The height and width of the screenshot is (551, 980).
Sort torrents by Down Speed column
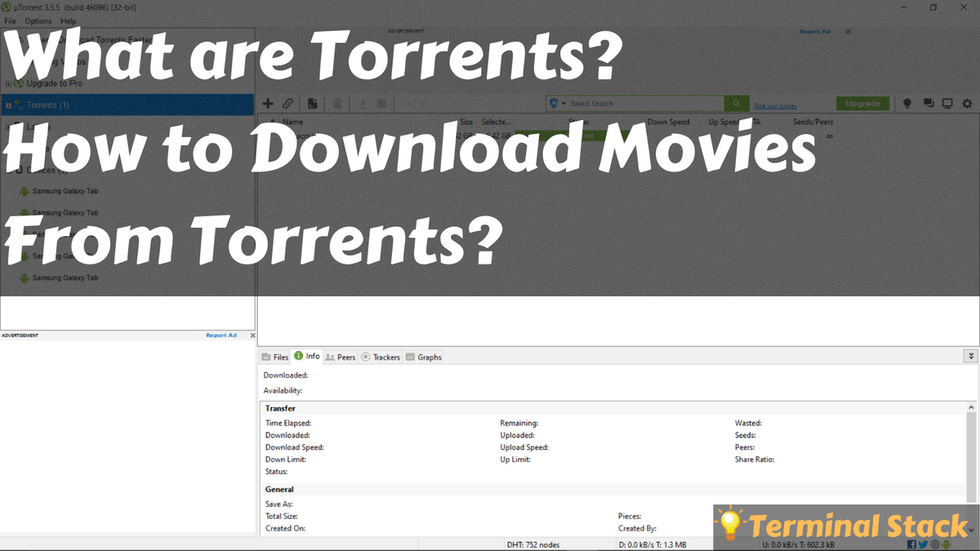[x=668, y=122]
